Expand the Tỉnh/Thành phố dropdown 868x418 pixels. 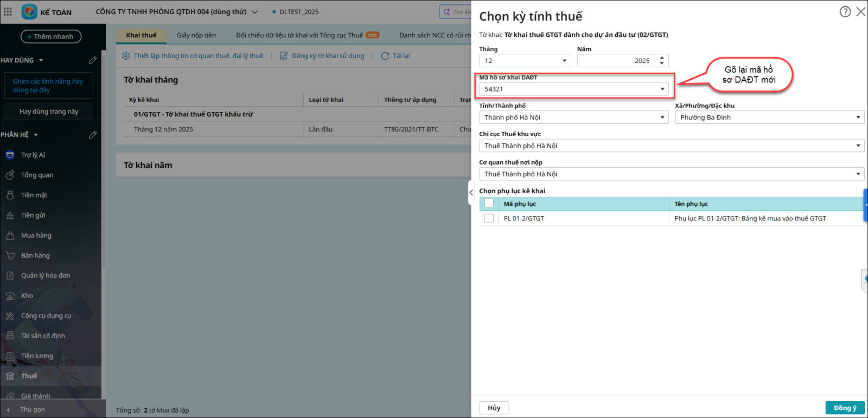click(662, 117)
